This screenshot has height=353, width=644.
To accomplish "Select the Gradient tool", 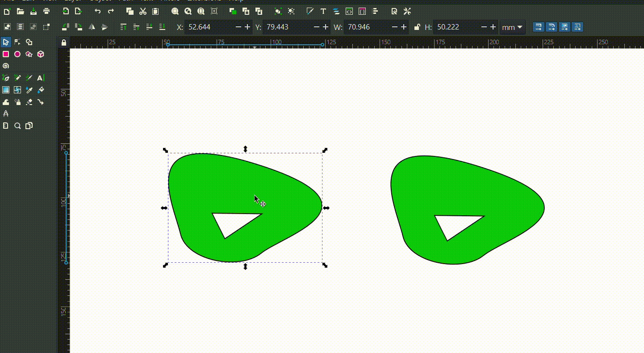I will click(x=6, y=90).
